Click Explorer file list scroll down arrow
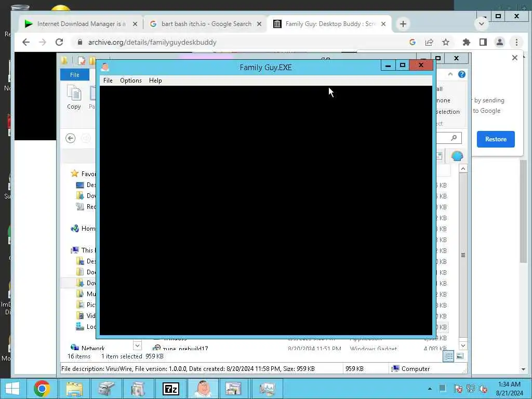 (463, 345)
